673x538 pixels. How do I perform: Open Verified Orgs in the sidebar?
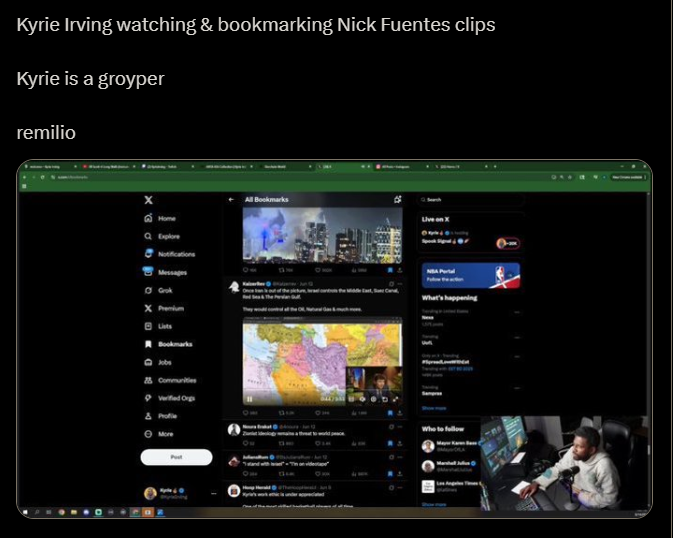click(x=170, y=398)
